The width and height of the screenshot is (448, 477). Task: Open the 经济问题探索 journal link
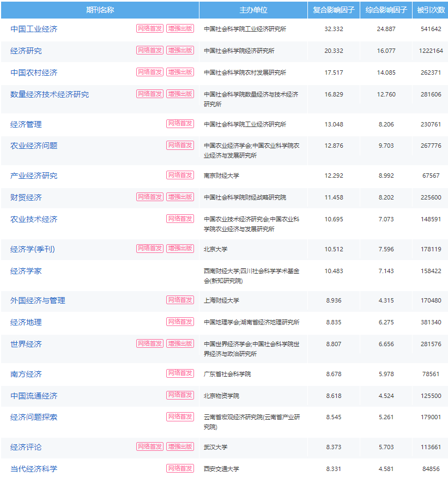(x=34, y=417)
